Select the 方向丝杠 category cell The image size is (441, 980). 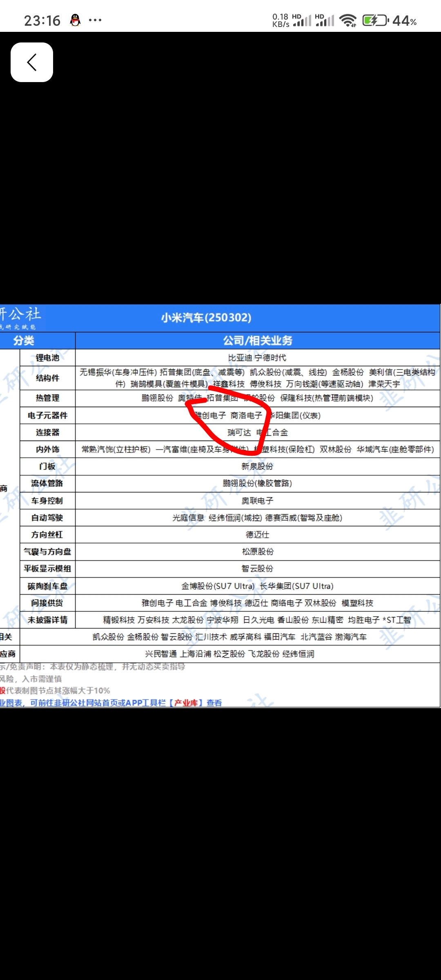coord(47,535)
